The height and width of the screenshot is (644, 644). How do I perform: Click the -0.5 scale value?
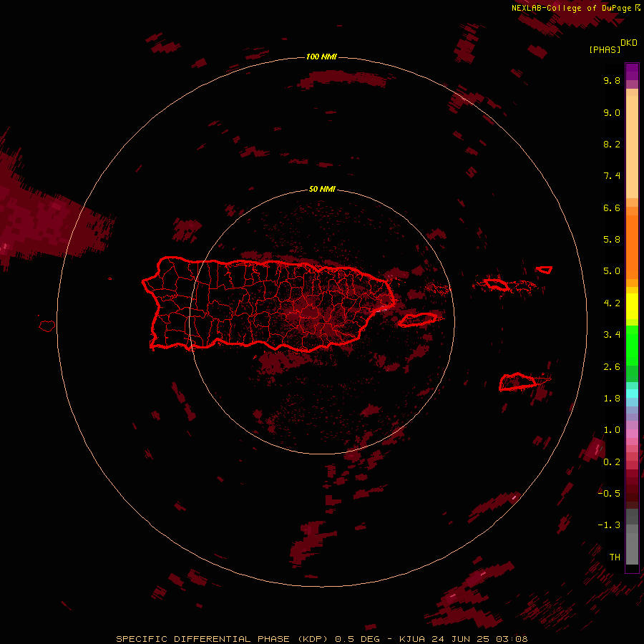coord(609,494)
